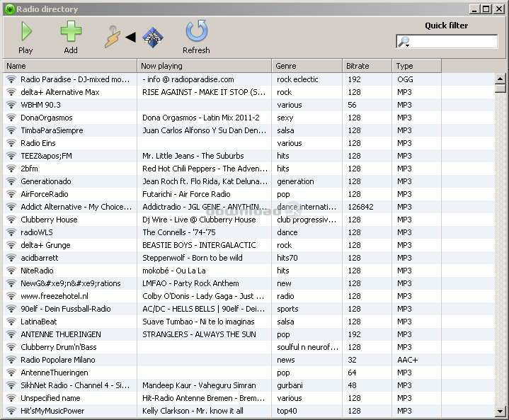Image resolution: width=509 pixels, height=420 pixels.
Task: Click the TimbaParaSiempre signal icon
Action: (11, 130)
